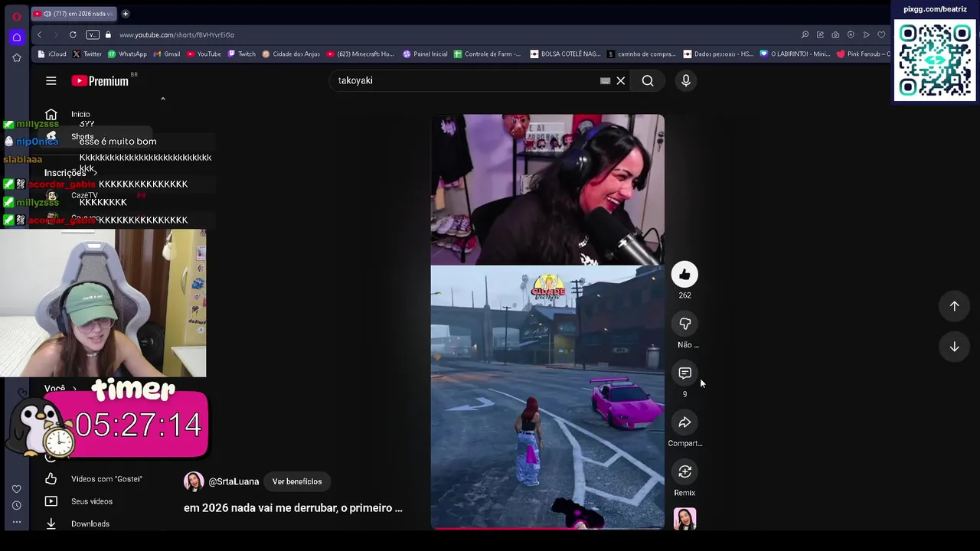Image resolution: width=980 pixels, height=551 pixels.
Task: Open the WhatsApp bookmark
Action: 127,54
